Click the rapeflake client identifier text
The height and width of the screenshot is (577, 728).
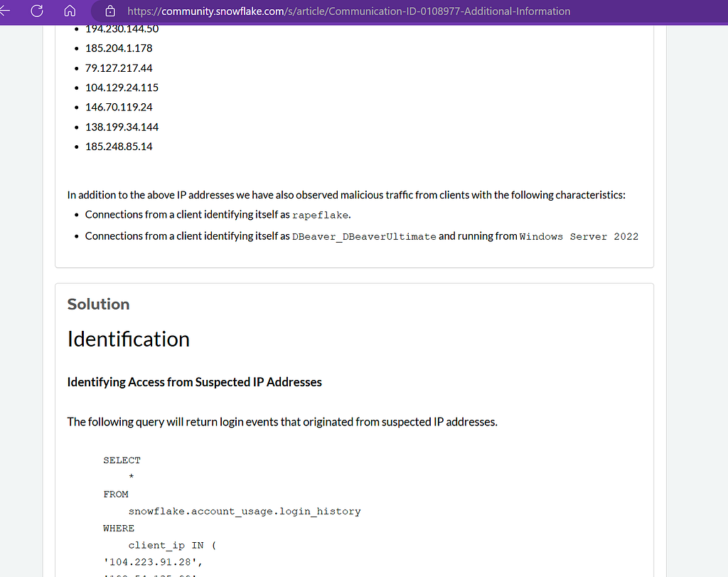tap(320, 215)
